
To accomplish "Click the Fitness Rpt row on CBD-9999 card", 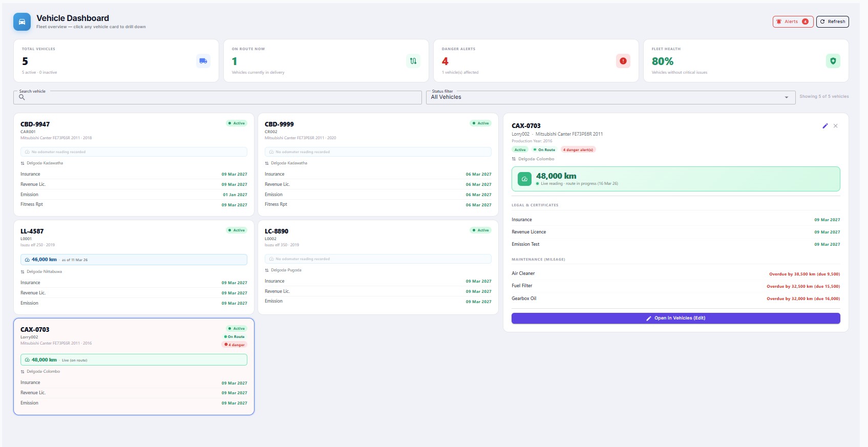I will (x=378, y=204).
